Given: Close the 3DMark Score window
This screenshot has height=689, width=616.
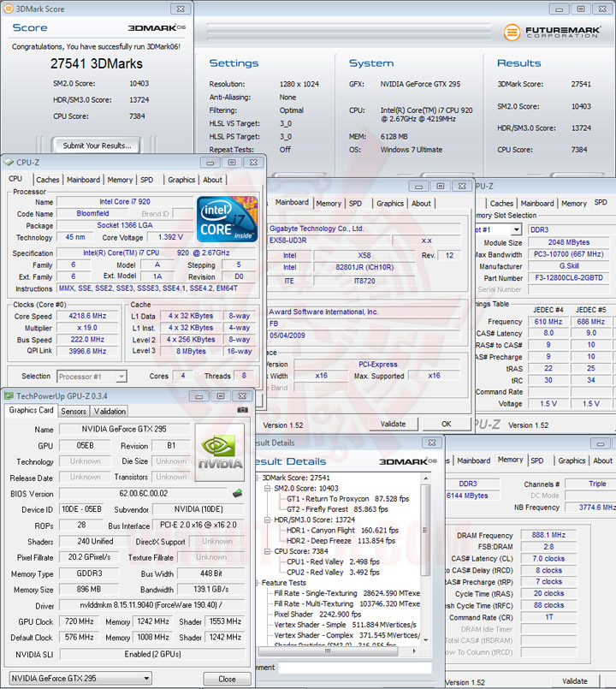Looking at the screenshot, I should coord(181,9).
